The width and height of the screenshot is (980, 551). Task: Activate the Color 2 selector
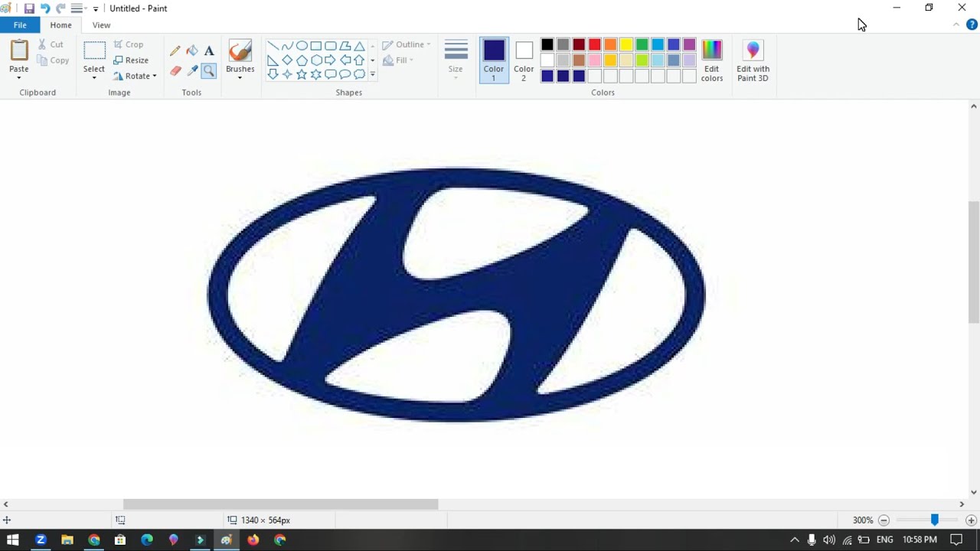point(524,60)
